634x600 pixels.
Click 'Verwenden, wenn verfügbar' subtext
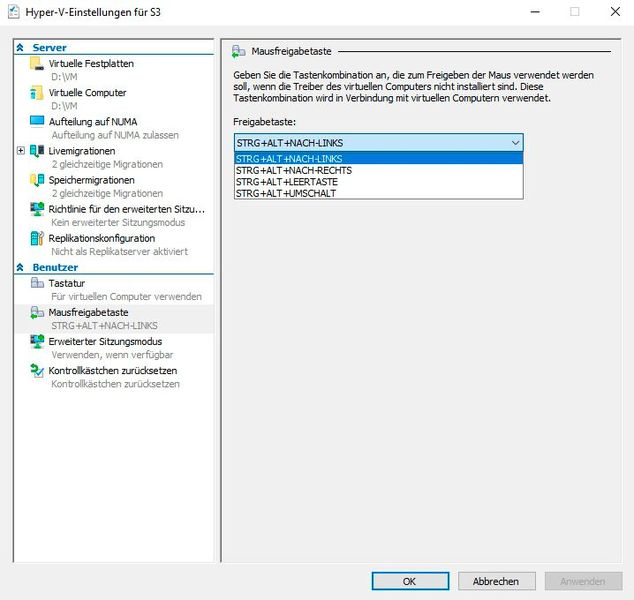point(112,355)
